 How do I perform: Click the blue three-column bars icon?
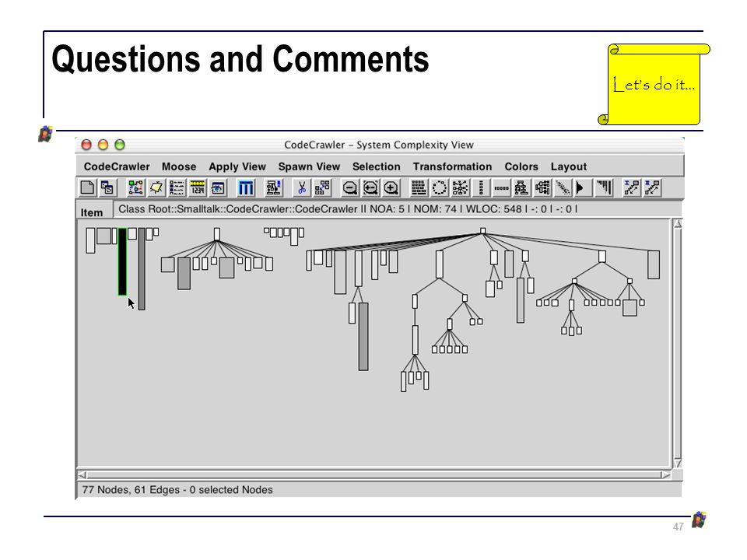click(246, 187)
